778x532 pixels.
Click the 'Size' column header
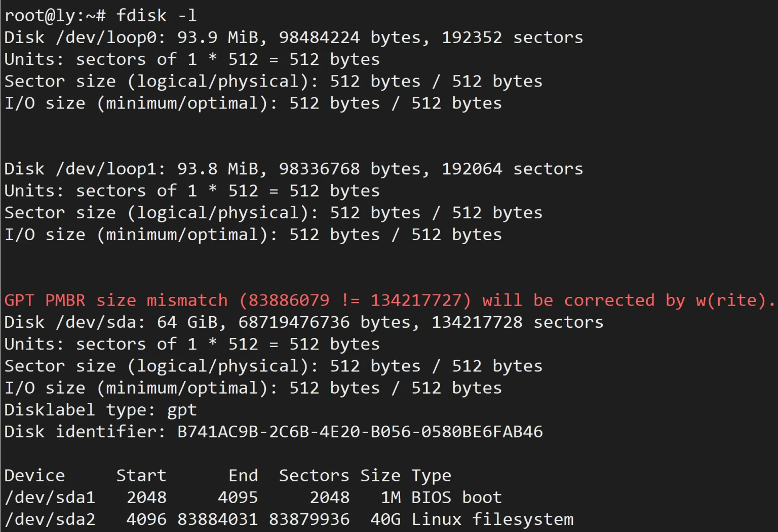click(x=380, y=475)
